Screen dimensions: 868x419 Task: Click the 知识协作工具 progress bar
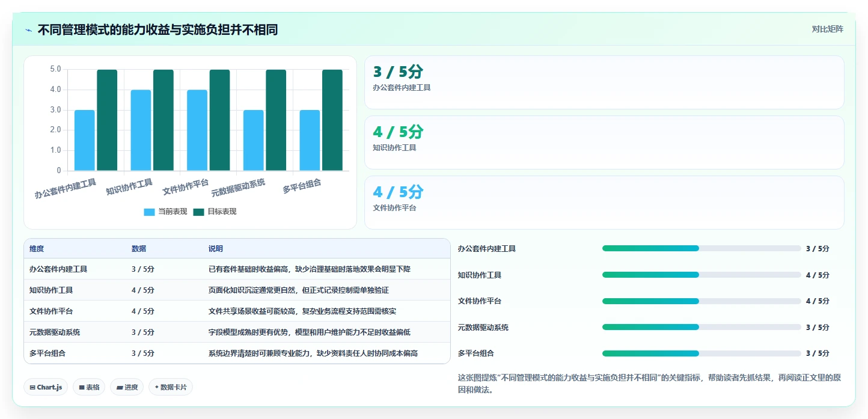coord(701,275)
